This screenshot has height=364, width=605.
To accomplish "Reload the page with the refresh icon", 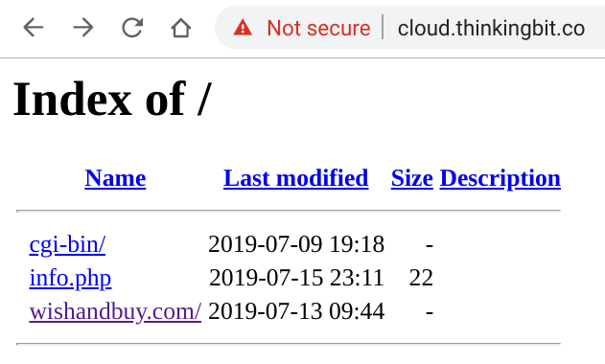I will coord(132,28).
